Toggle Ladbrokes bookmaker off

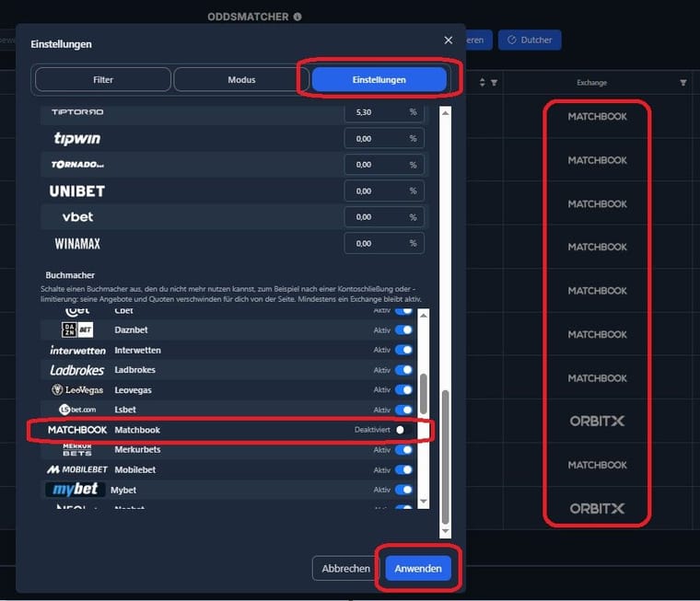coord(403,370)
